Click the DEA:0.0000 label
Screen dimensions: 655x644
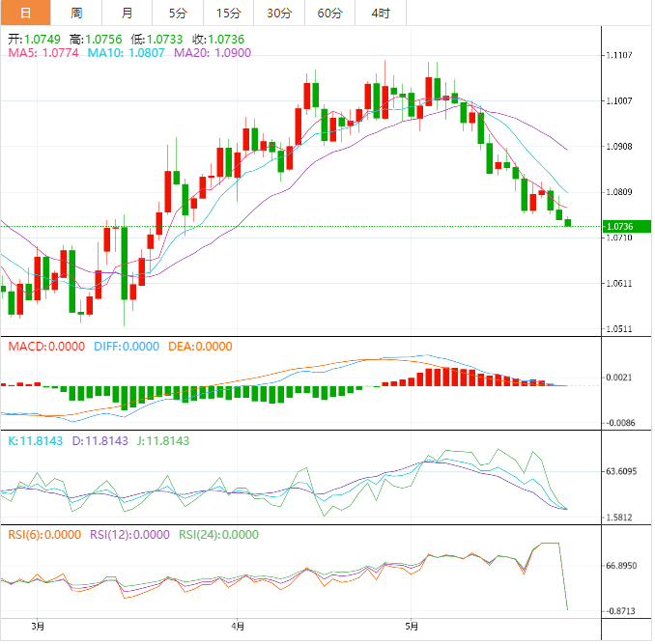tap(200, 347)
